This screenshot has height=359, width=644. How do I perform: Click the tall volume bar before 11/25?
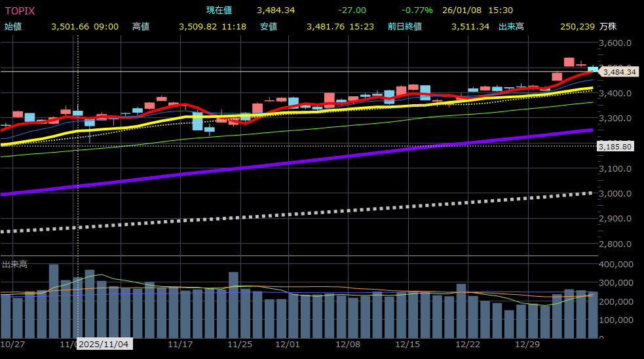[233, 305]
